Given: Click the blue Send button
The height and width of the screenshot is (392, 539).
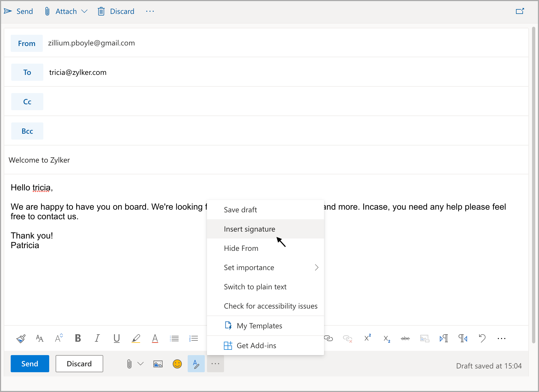Looking at the screenshot, I should coord(30,364).
